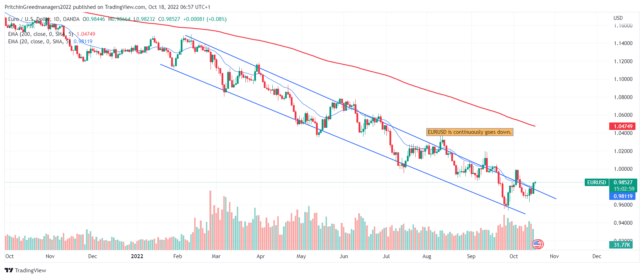644x278 pixels.
Task: Click the 0.94000 price axis level
Action: click(623, 223)
